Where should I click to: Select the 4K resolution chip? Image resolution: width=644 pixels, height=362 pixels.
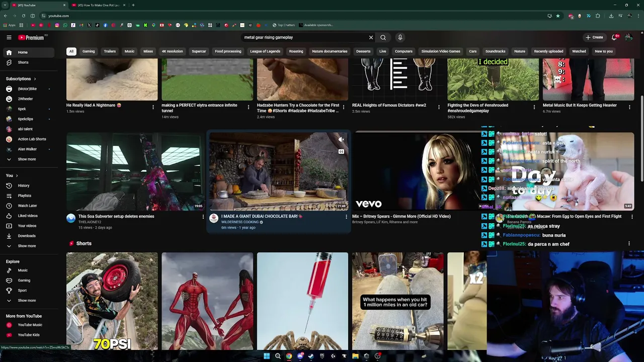click(172, 51)
